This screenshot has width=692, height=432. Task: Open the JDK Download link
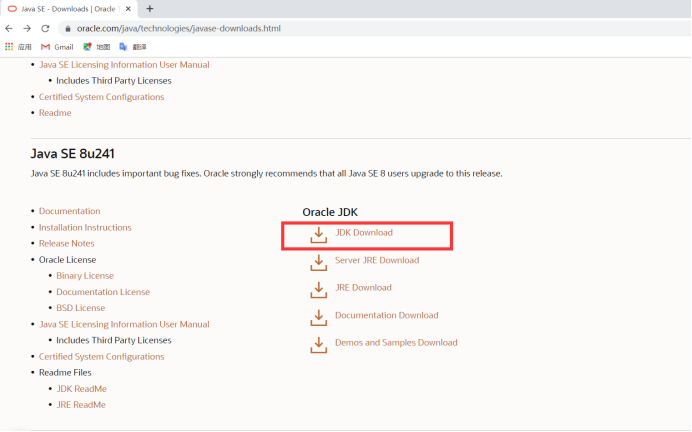364,233
